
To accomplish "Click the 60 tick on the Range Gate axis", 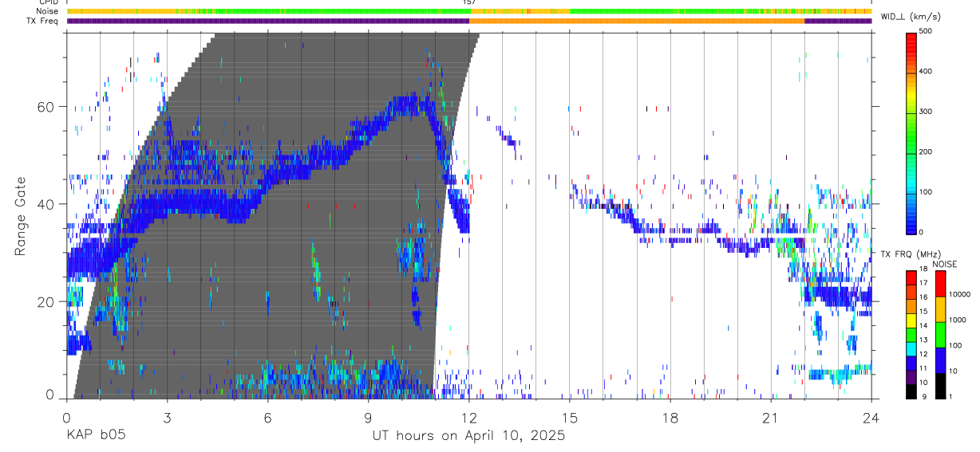I will [x=46, y=107].
